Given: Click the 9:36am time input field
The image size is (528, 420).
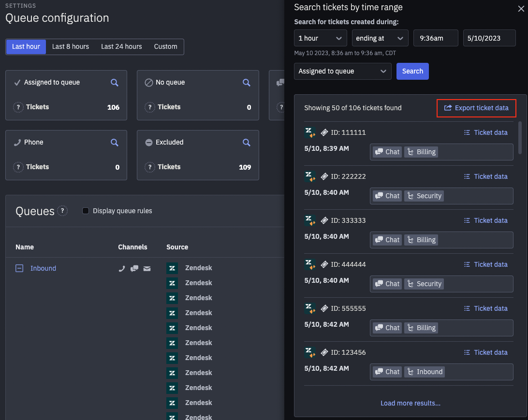Looking at the screenshot, I should [436, 38].
